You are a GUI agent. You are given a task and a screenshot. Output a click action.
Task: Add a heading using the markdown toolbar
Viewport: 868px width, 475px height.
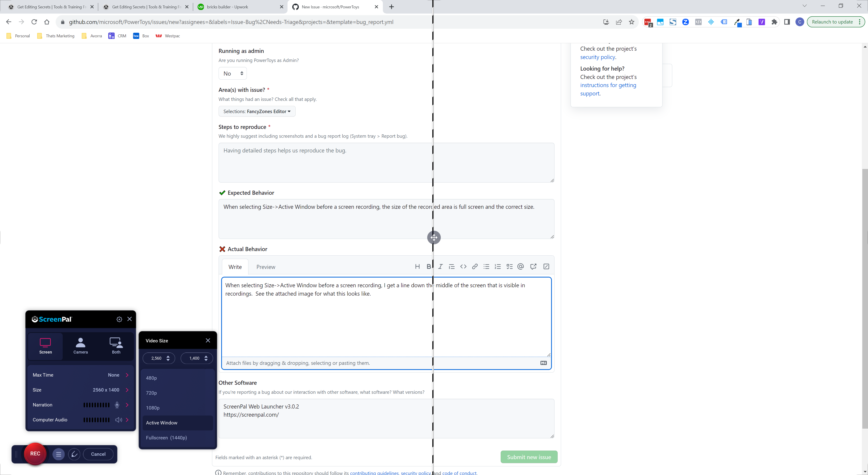coord(417,266)
